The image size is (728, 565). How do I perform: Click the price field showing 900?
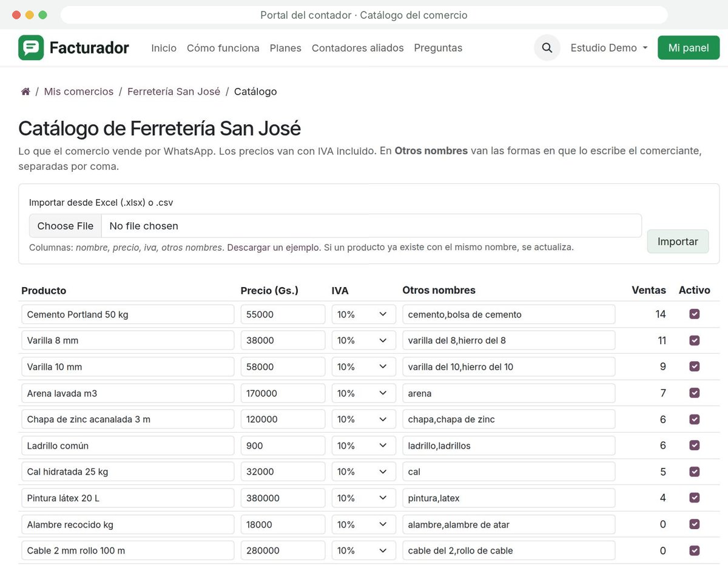[283, 445]
